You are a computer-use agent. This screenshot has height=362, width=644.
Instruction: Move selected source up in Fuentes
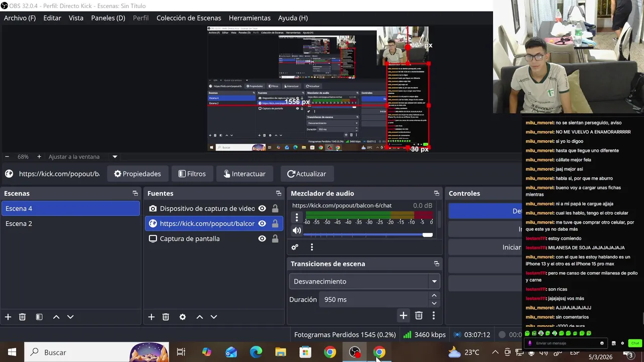click(200, 317)
